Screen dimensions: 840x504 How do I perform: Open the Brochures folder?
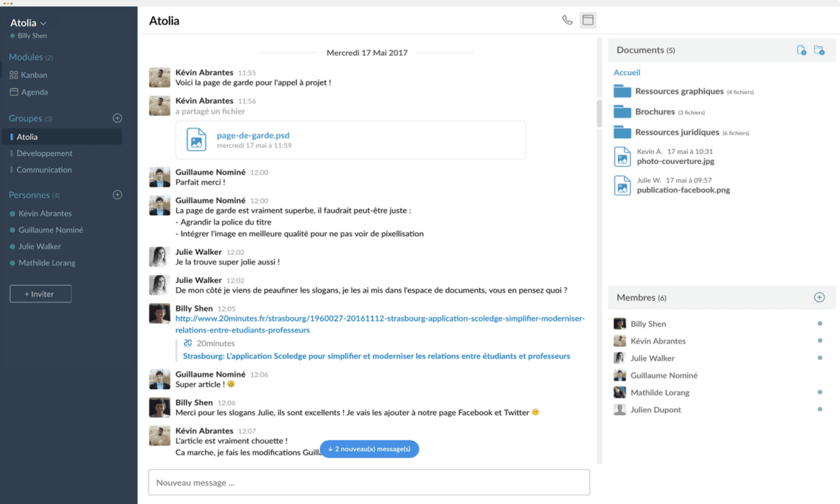coord(659,111)
